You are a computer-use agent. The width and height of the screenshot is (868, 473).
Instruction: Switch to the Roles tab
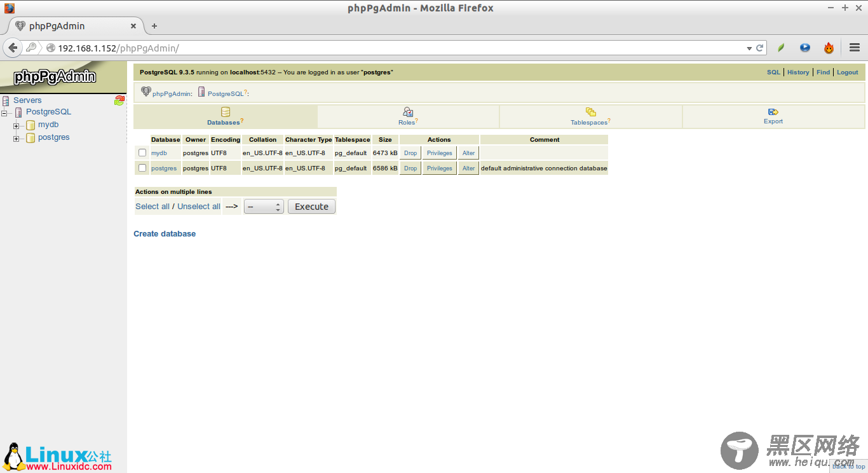click(408, 116)
